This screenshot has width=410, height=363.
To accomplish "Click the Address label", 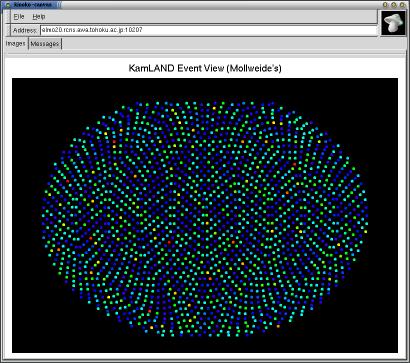I will click(25, 30).
